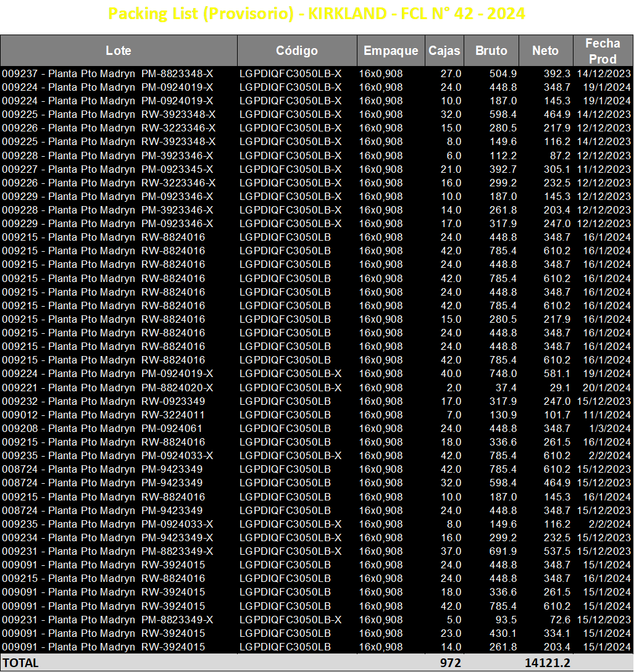Select the Cajas column header

tap(444, 51)
